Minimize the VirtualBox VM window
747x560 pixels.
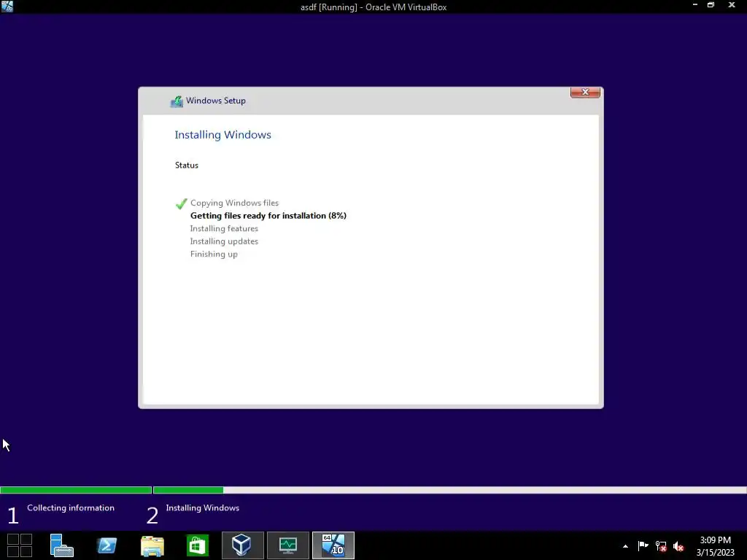(695, 5)
